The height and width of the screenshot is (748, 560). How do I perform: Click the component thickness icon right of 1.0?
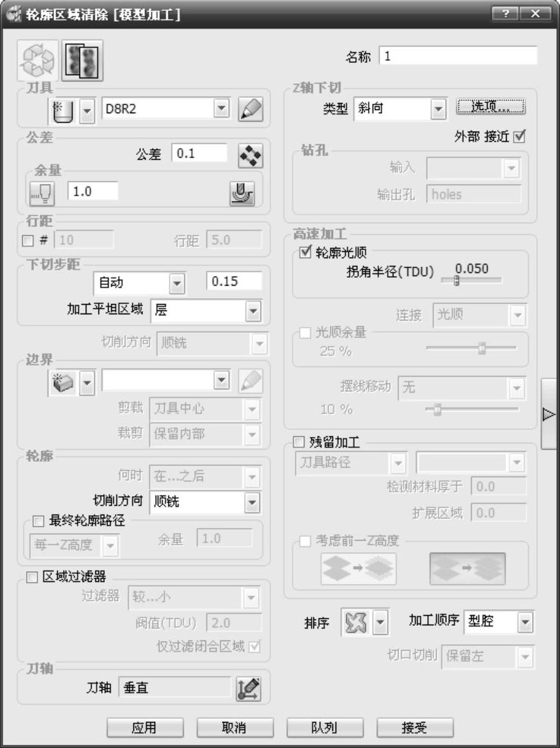[x=242, y=193]
